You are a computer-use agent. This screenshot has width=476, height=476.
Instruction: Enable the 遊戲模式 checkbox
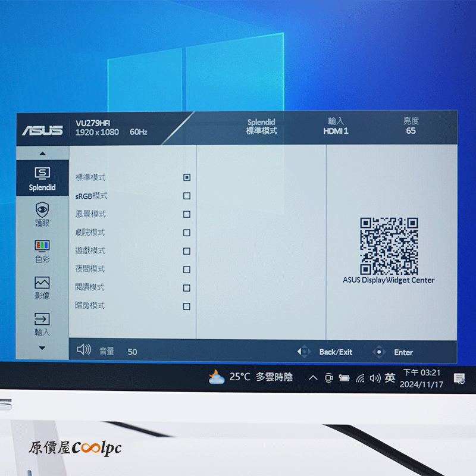(x=187, y=251)
